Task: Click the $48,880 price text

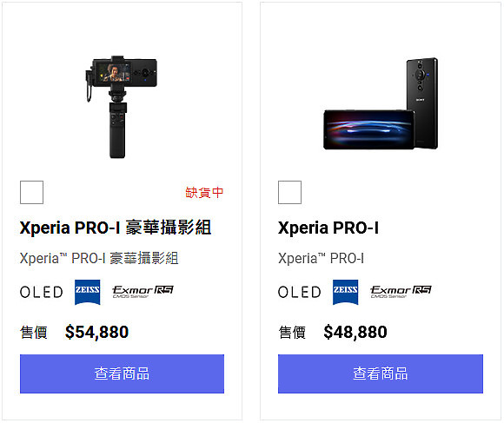Action: (x=355, y=332)
